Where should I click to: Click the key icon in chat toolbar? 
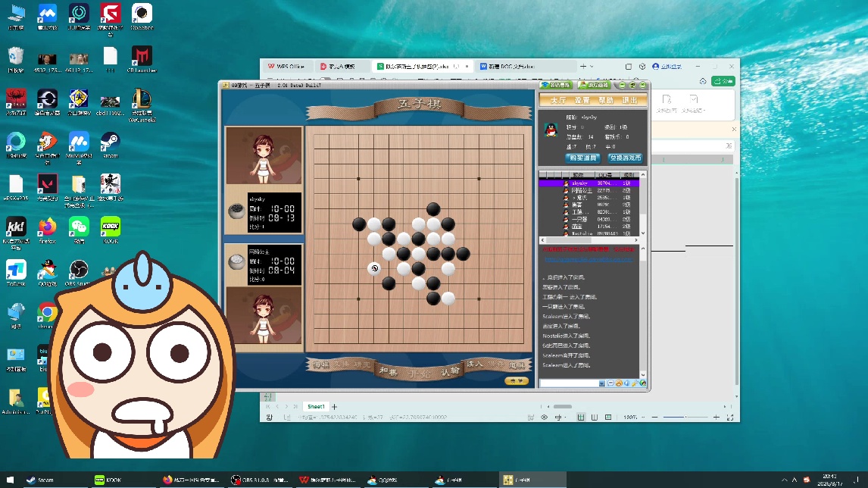pos(635,383)
